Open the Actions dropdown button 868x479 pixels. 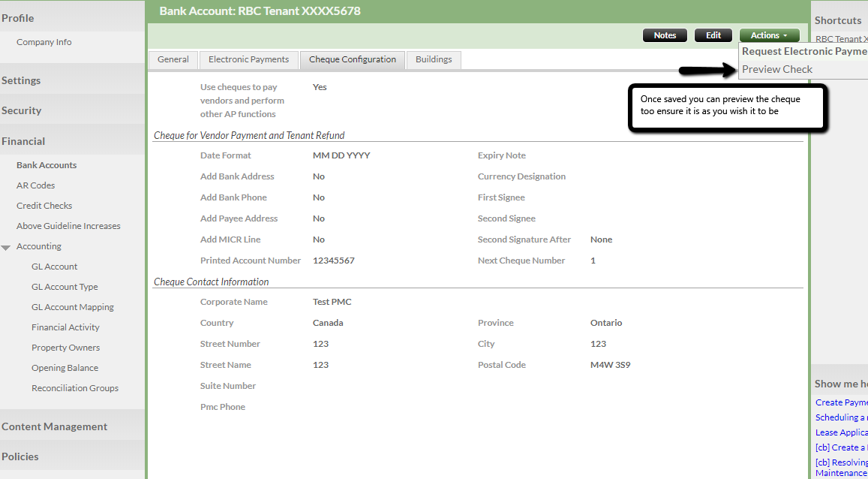769,35
